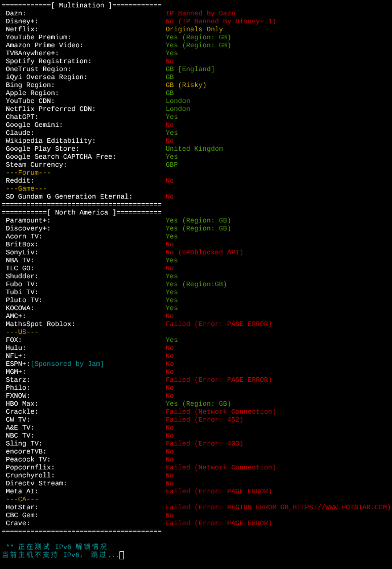The height and width of the screenshot is (569, 392).
Task: Click 'Hulu:' label
Action: 15,349
